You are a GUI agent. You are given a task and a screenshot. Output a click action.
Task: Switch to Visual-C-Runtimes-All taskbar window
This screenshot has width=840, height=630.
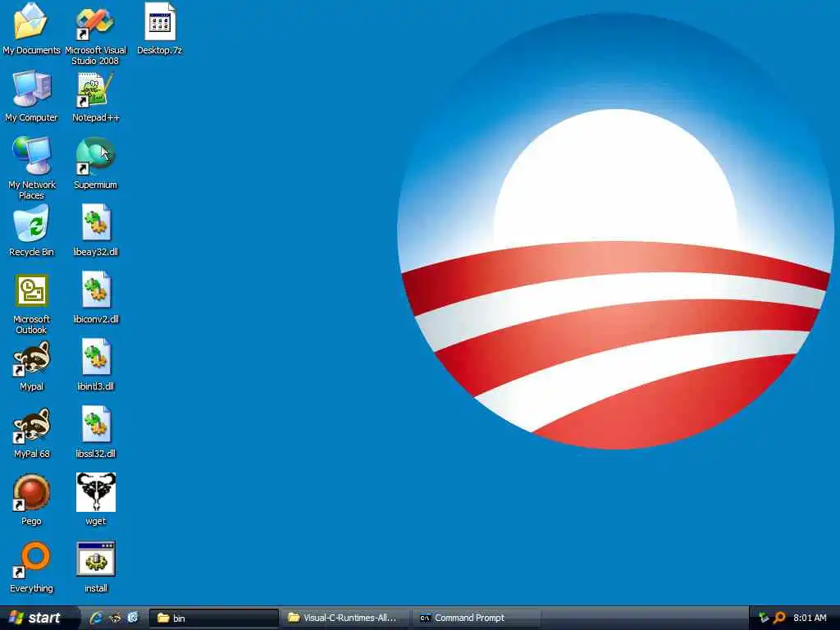click(345, 619)
